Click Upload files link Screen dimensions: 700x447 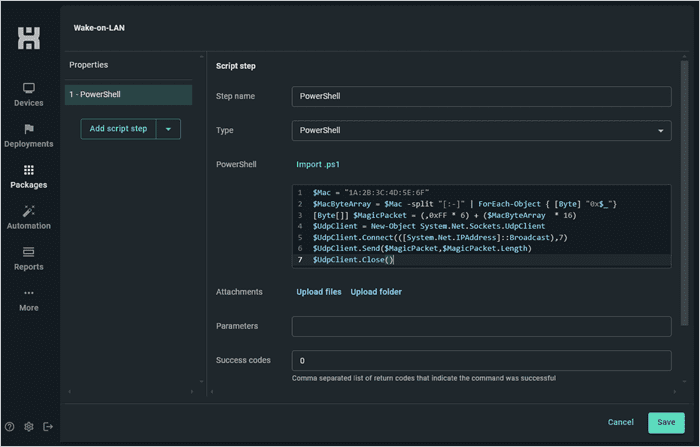click(x=319, y=292)
